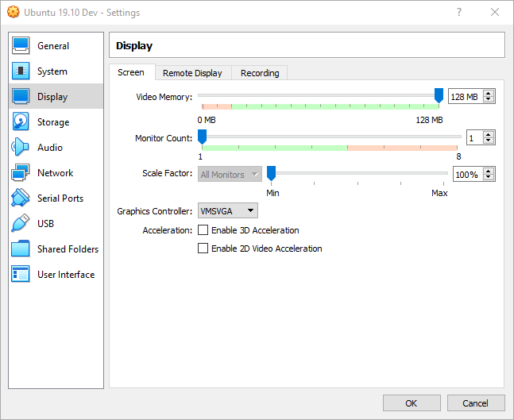
Task: Click the Video Memory slider handle
Action: pyautogui.click(x=439, y=95)
